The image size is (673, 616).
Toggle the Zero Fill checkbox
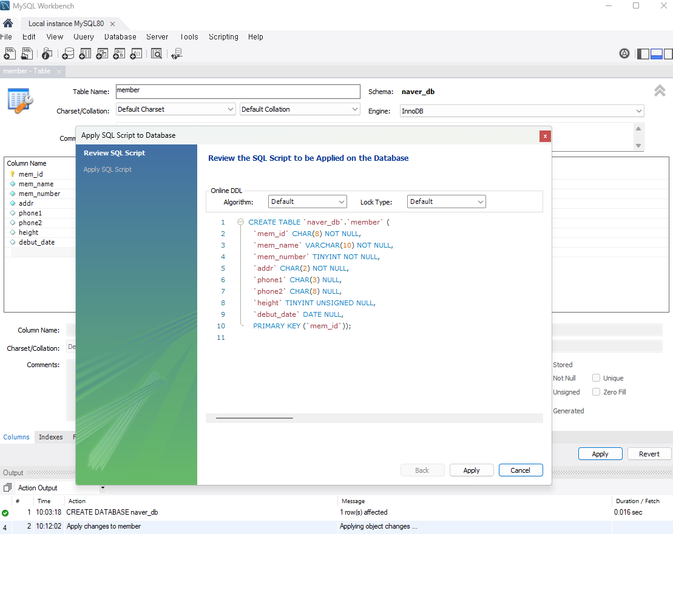(596, 391)
